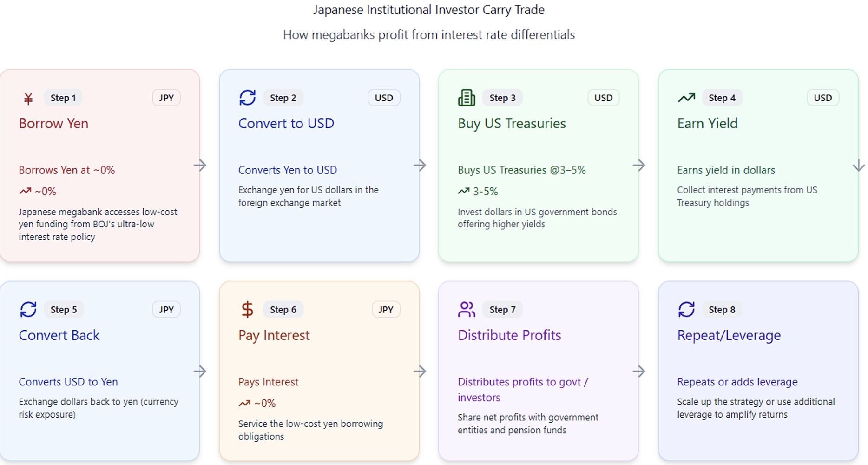868x465 pixels.
Task: Click the Japanese Institutional Investor Carry Trade title
Action: (x=428, y=10)
